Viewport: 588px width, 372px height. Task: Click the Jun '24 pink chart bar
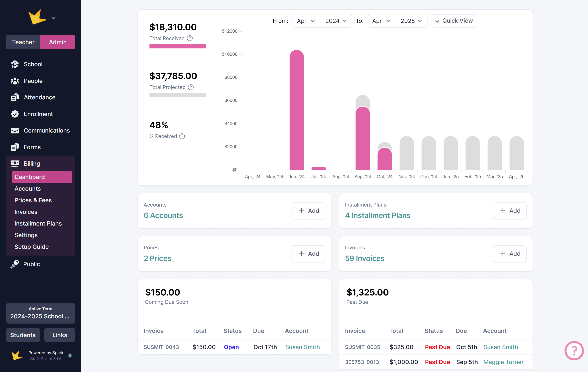coord(296,110)
